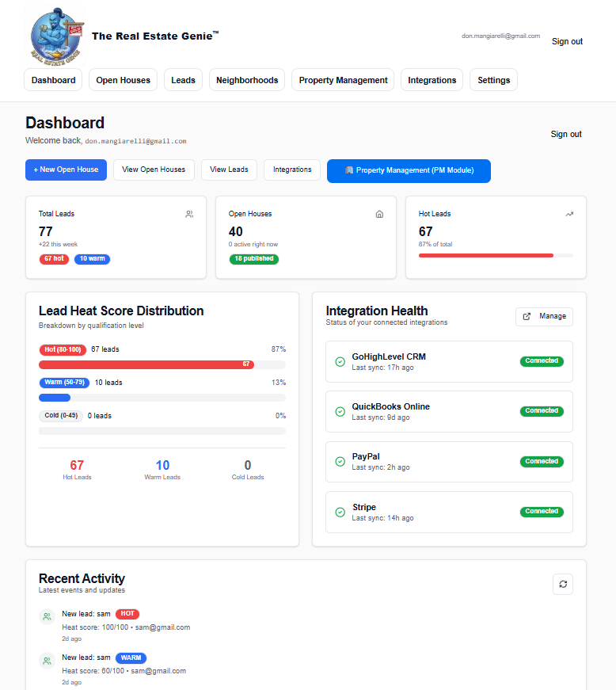
Task: Click the green check circle beside GoHighLevel CRM
Action: (x=340, y=362)
